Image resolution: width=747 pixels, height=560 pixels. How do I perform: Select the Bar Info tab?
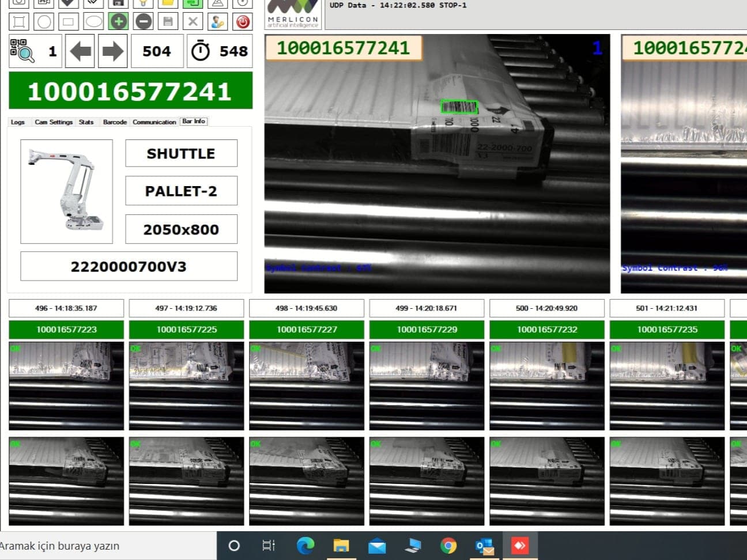click(194, 122)
